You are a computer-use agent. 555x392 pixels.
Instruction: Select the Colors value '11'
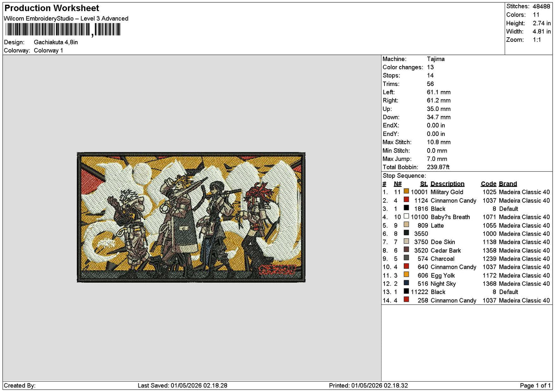[x=536, y=15]
